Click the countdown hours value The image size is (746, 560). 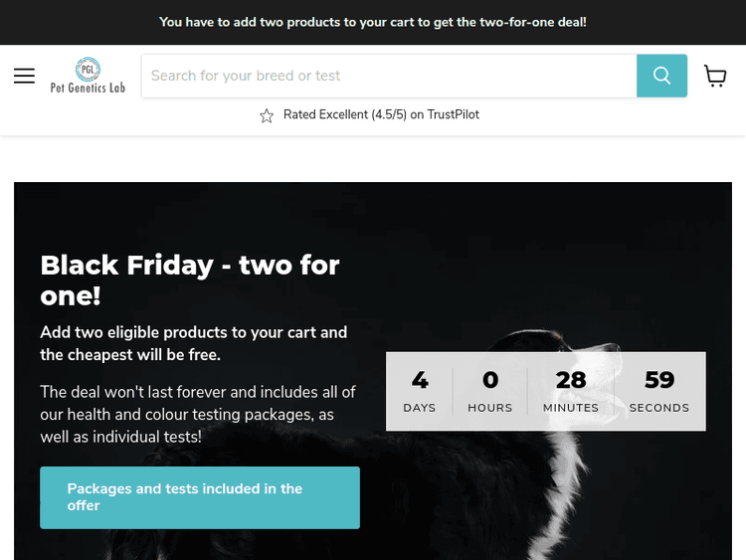pyautogui.click(x=490, y=380)
